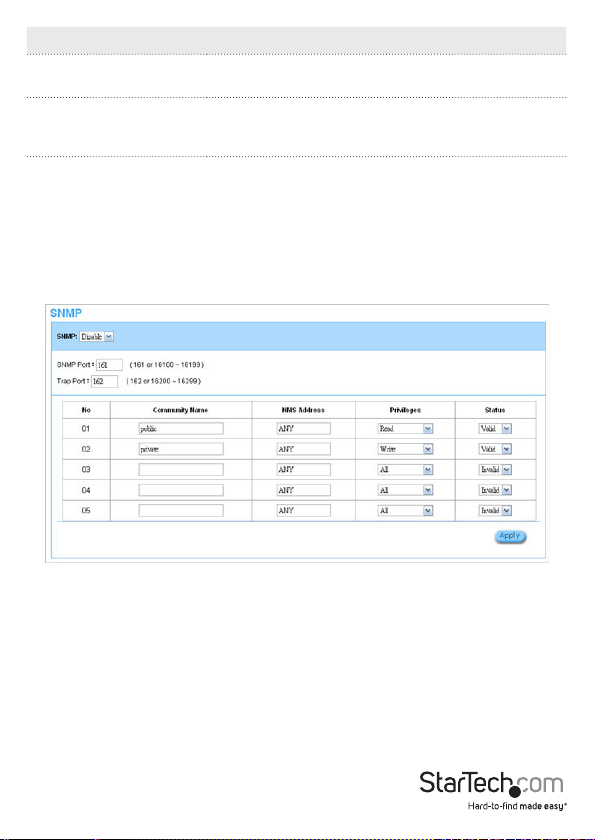Open the Valid status dropdown in row 01
Screen dimensions: 596x840
495,429
